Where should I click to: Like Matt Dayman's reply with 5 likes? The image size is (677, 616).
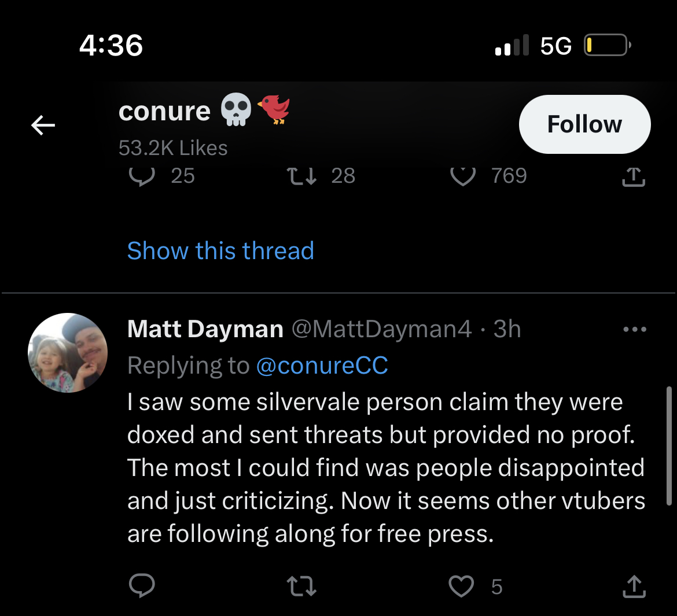[462, 587]
